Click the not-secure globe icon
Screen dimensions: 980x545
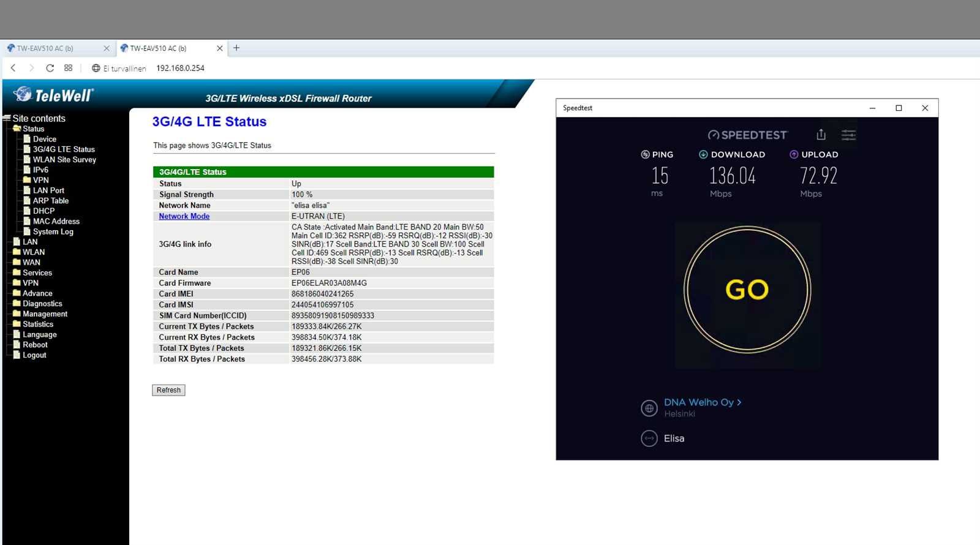[x=96, y=68]
